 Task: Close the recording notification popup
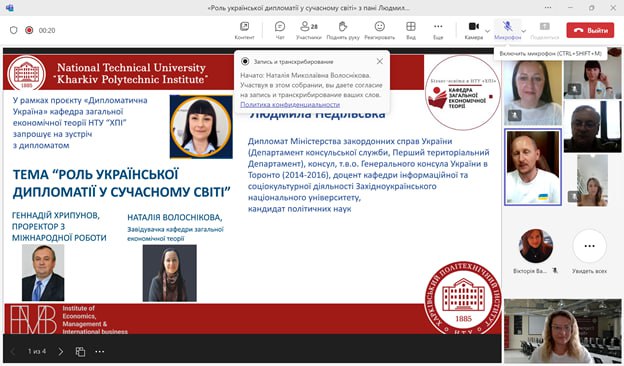380,61
